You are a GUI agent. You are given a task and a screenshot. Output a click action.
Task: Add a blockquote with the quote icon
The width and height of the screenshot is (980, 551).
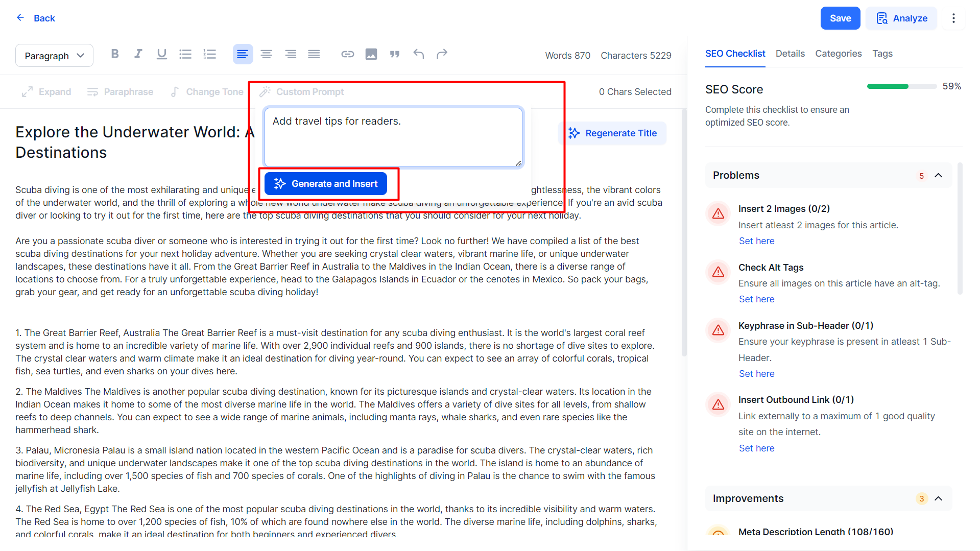(395, 54)
